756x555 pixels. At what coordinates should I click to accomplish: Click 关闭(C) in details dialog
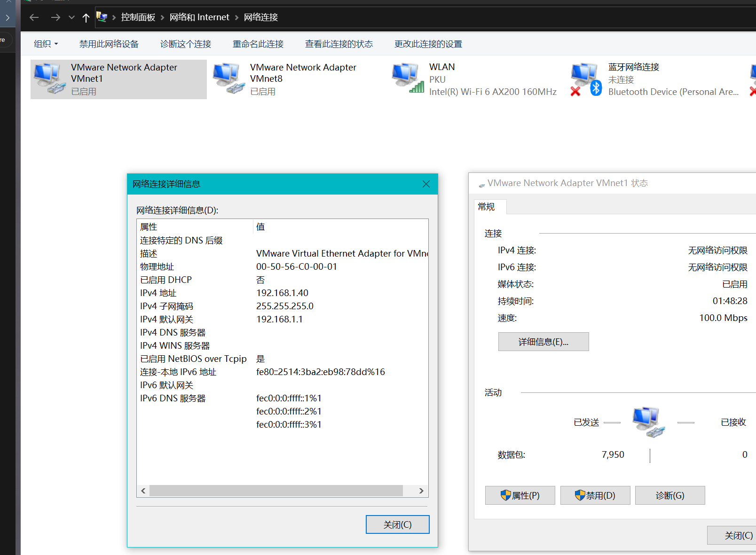pyautogui.click(x=397, y=524)
